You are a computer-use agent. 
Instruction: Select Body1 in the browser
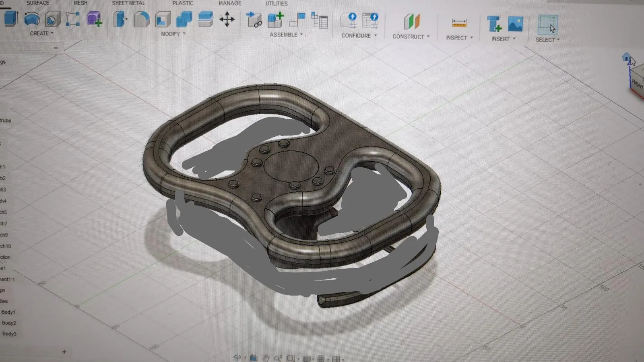(x=8, y=312)
